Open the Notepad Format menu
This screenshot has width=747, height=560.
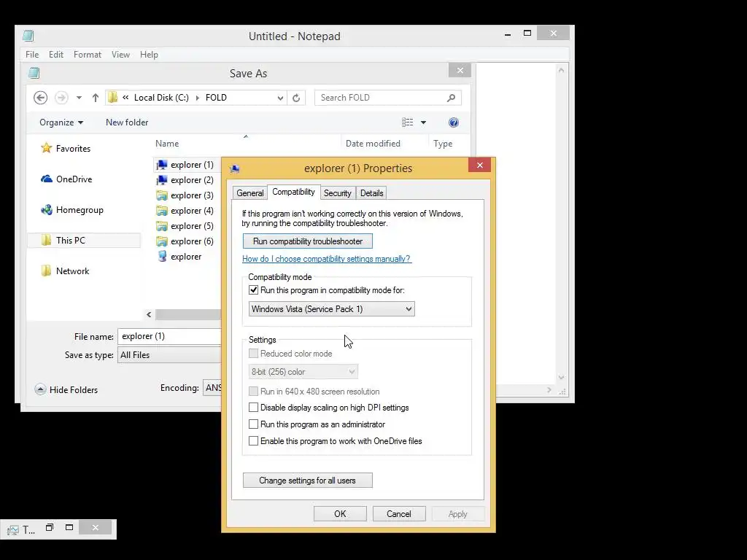point(88,55)
